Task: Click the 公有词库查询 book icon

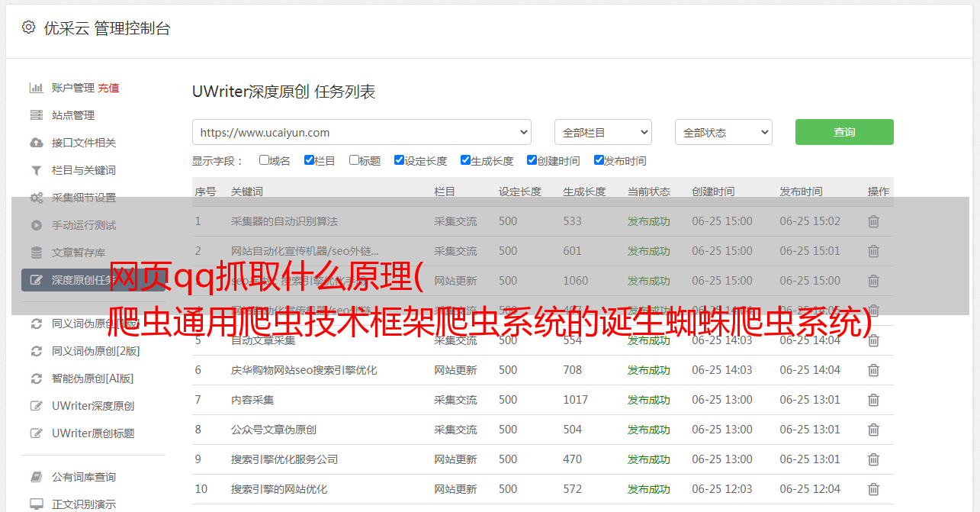Action: coord(36,477)
